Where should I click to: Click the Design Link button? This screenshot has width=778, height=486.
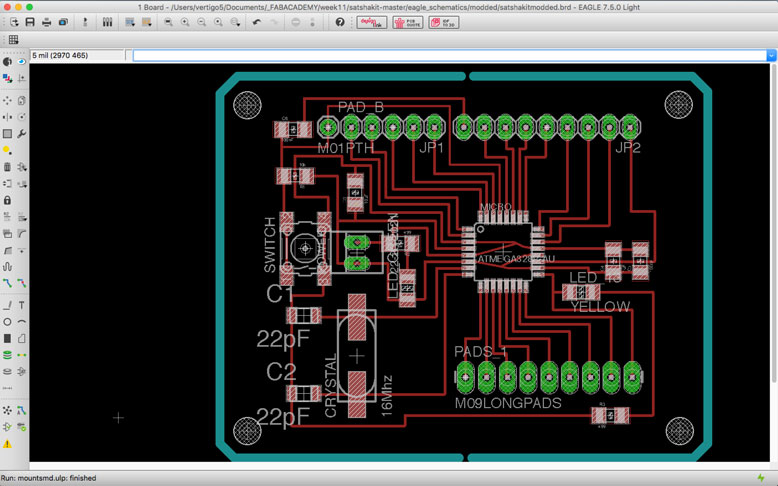(x=372, y=22)
